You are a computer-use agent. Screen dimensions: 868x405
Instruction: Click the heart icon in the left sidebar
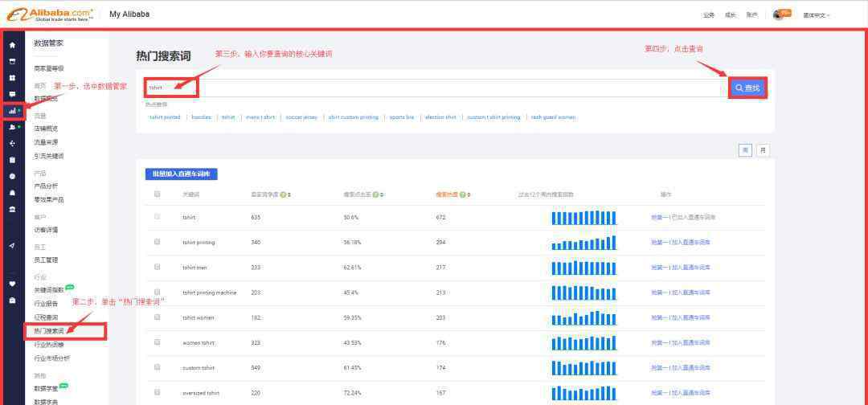pos(12,283)
